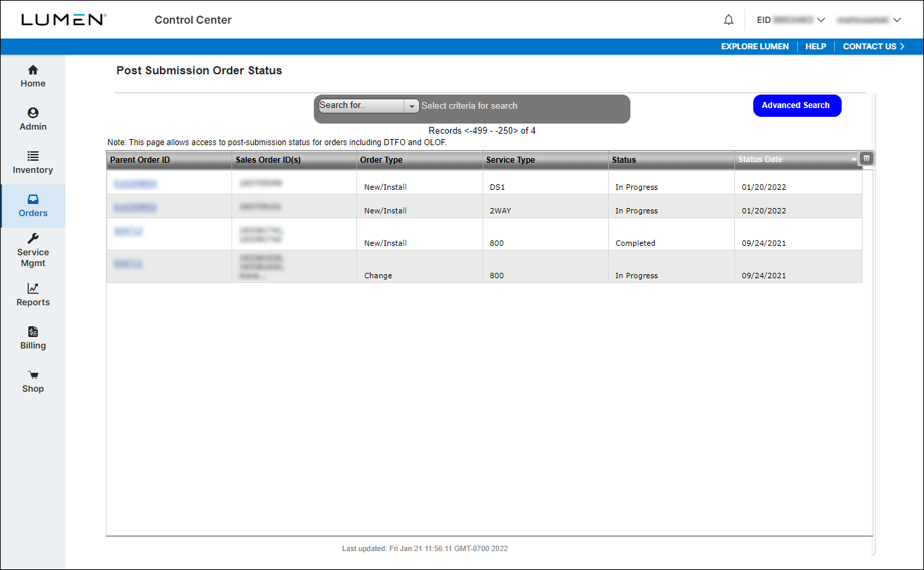Open parent order link for Change row
924x570 pixels.
pos(128,263)
